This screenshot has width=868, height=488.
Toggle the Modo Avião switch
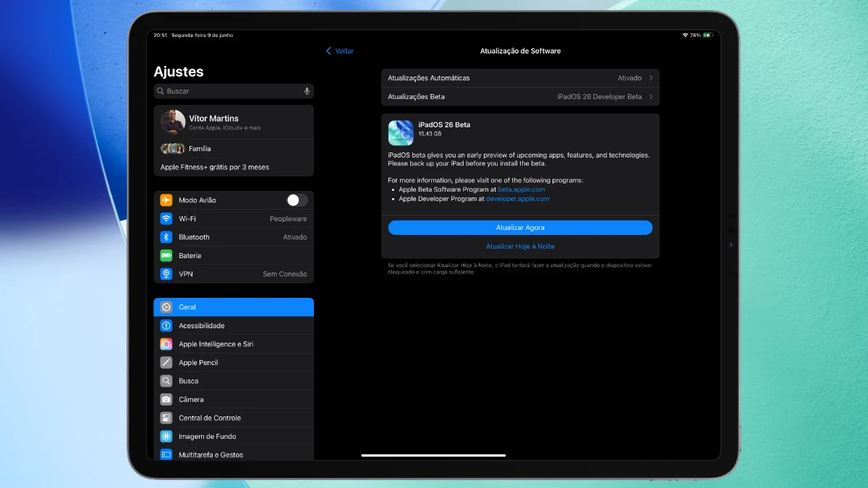(x=297, y=200)
